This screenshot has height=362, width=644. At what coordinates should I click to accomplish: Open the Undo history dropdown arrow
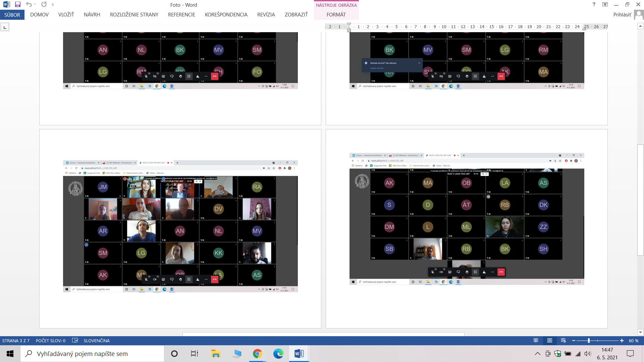(x=35, y=5)
